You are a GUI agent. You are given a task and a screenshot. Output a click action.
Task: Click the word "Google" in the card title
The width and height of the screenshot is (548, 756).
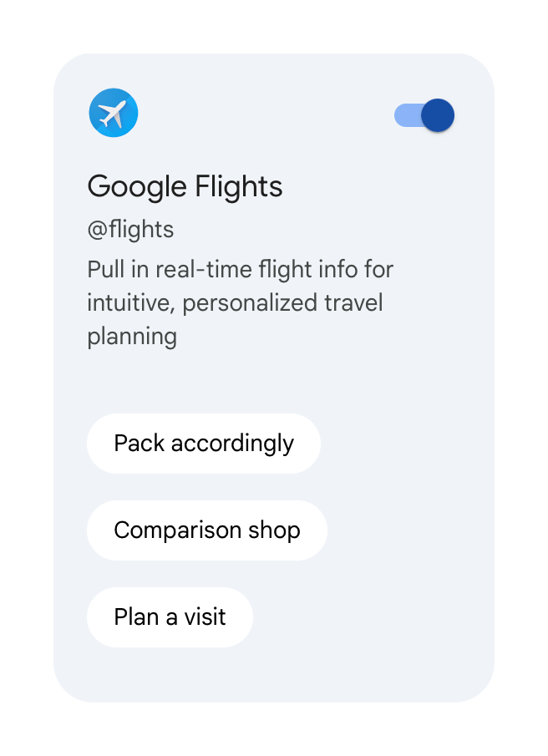tap(137, 186)
